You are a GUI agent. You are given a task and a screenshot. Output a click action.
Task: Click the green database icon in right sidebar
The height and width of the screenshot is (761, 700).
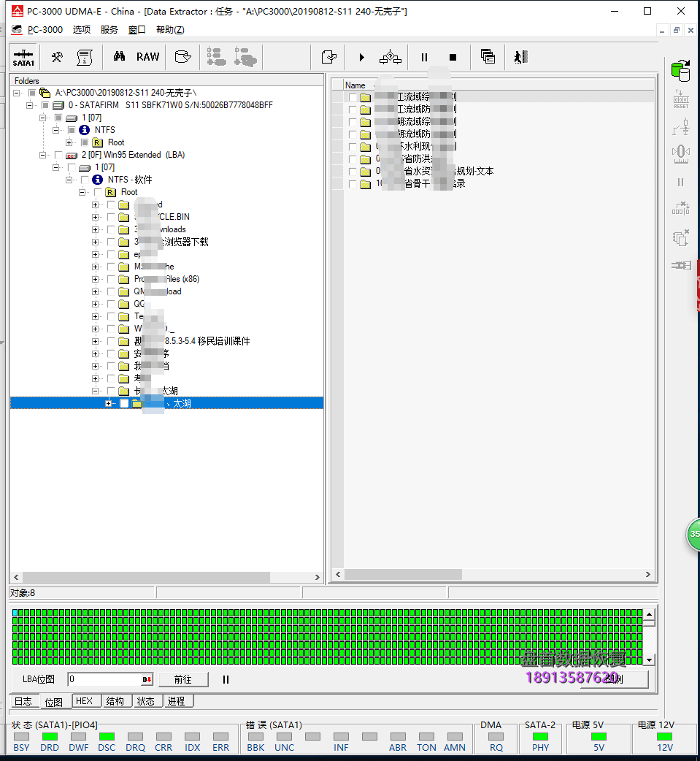pyautogui.click(x=680, y=70)
